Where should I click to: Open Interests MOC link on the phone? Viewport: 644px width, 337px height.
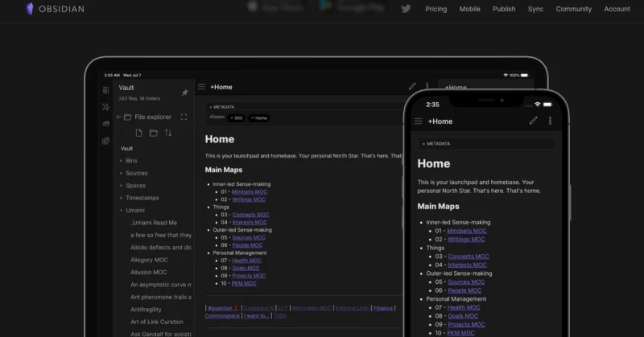[467, 265]
